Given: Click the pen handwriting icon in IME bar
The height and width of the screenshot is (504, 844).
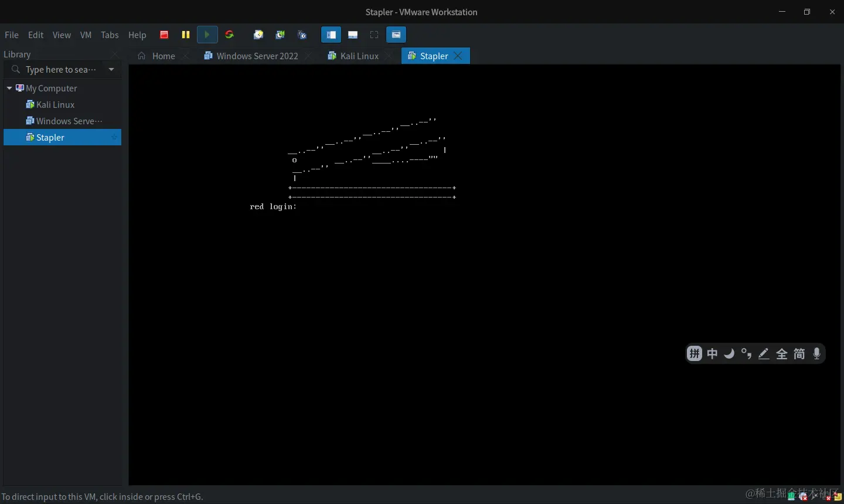Looking at the screenshot, I should point(764,353).
